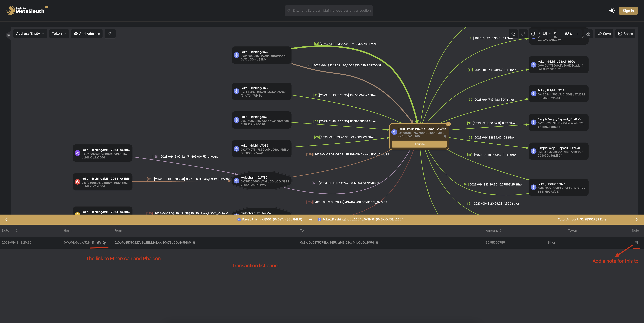Viewport: 644px width, 323px height.
Task: Click edge label 109.53794677 Ether
Action: click(x=345, y=95)
